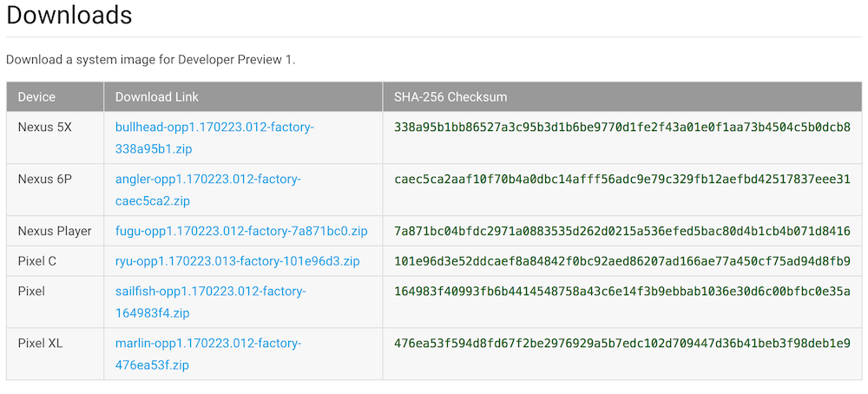Click the Pixel XL device cell
868x394 pixels.
[41, 344]
